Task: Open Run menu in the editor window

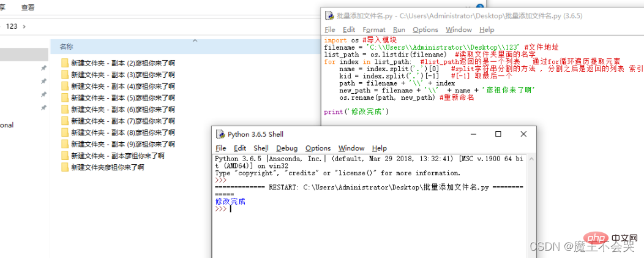Action: (x=399, y=29)
